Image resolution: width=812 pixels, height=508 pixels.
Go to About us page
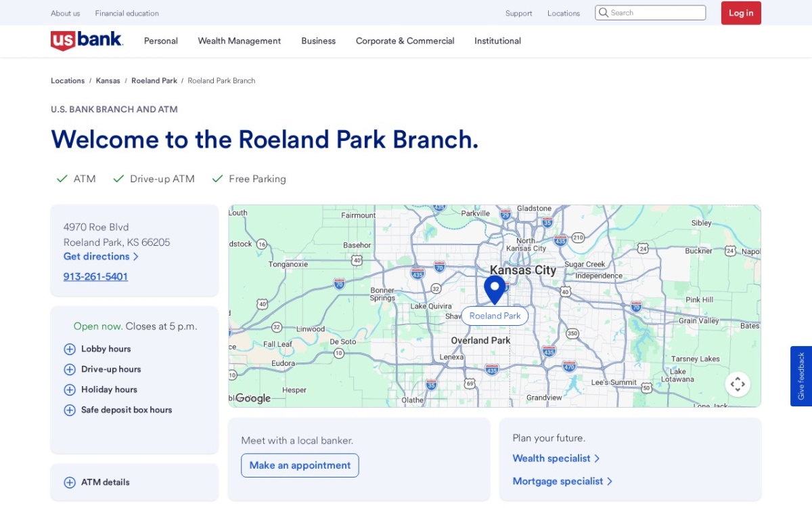[x=65, y=13]
